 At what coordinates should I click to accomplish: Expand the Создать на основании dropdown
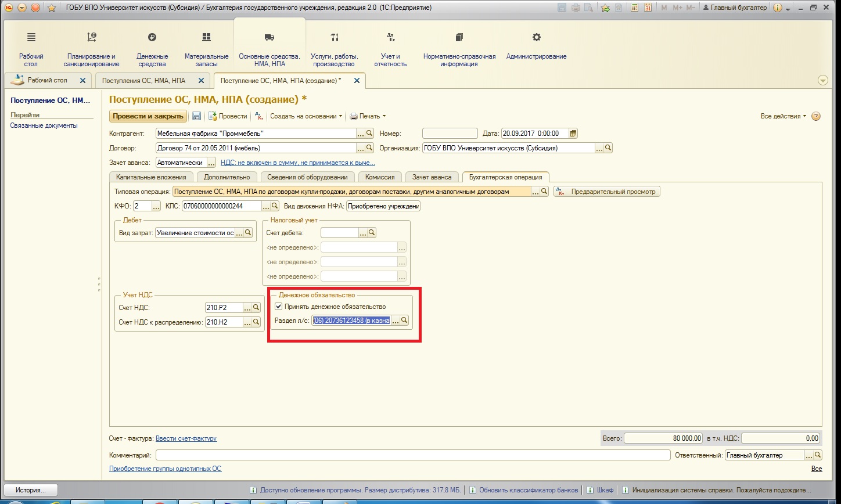click(x=306, y=116)
